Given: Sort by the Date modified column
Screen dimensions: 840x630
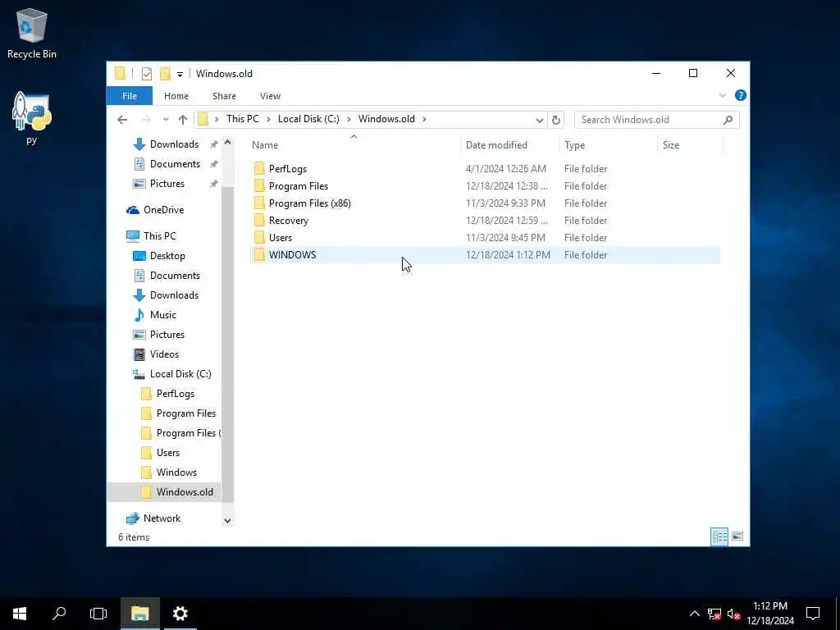Looking at the screenshot, I should 509,145.
